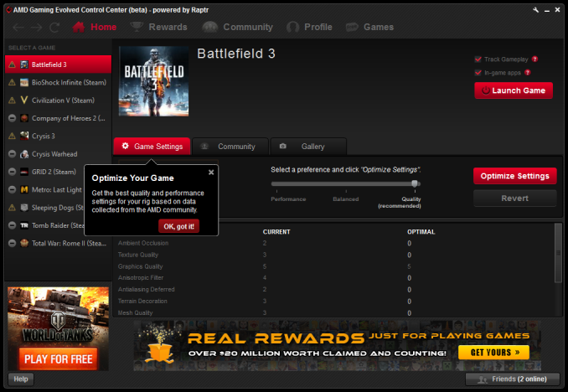Click the Anisotropic Filter setting row
Screen dimensions: 568x392
(x=334, y=278)
